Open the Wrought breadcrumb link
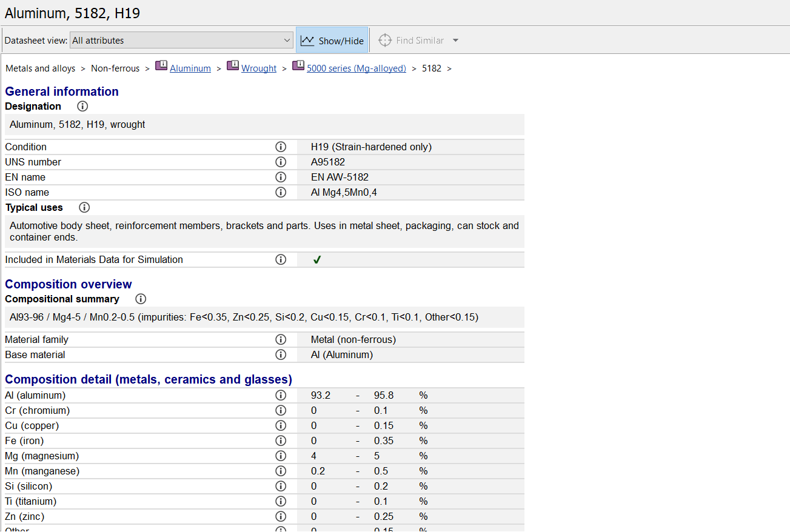The image size is (790, 532). tap(259, 68)
